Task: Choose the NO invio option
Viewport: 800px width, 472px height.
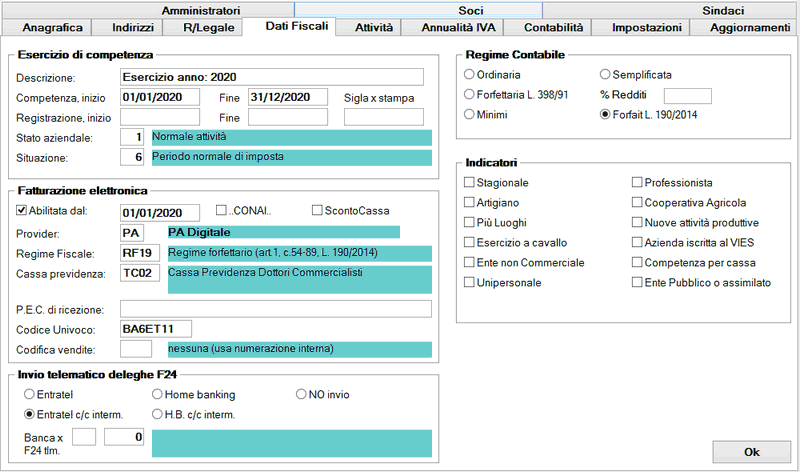Action: 302,394
